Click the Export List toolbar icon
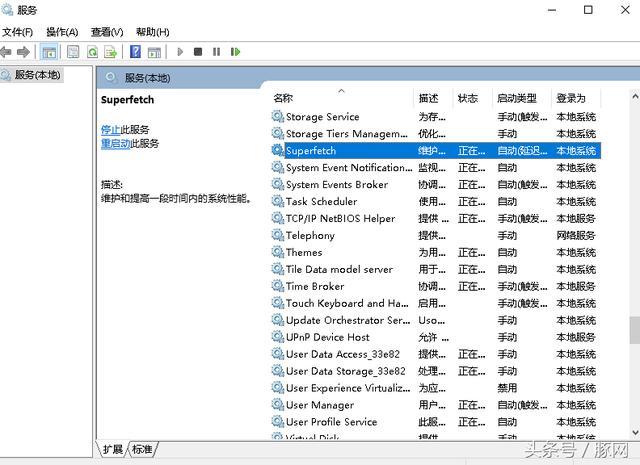 tap(112, 51)
